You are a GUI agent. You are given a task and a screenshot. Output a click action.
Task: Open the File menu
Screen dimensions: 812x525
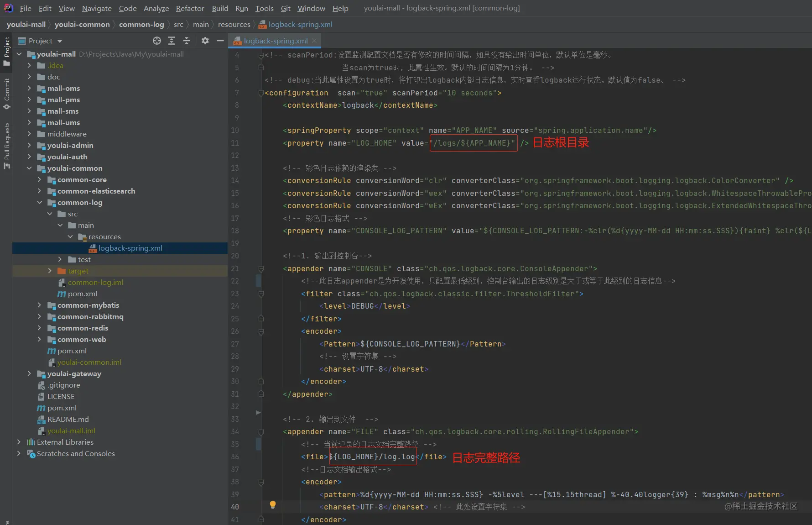26,8
